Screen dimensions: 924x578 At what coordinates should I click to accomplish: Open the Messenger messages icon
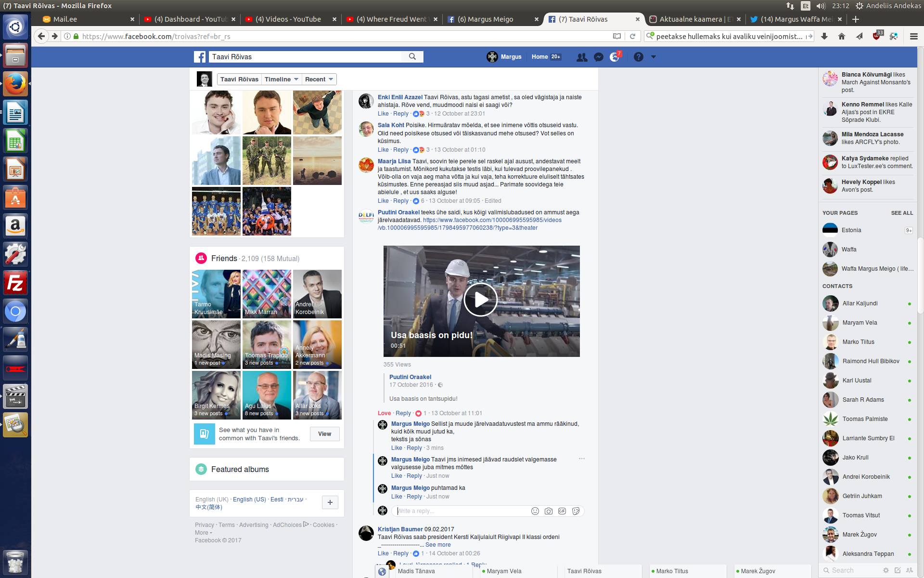(x=598, y=57)
